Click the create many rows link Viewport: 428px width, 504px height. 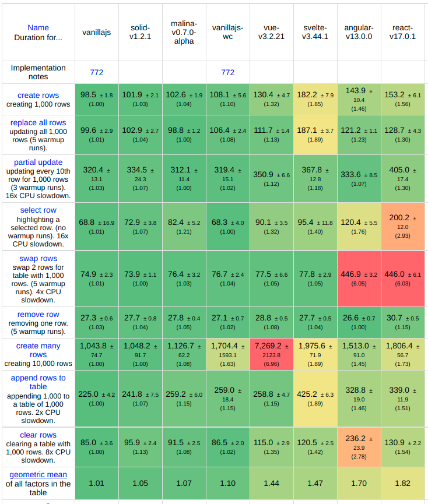(x=38, y=350)
